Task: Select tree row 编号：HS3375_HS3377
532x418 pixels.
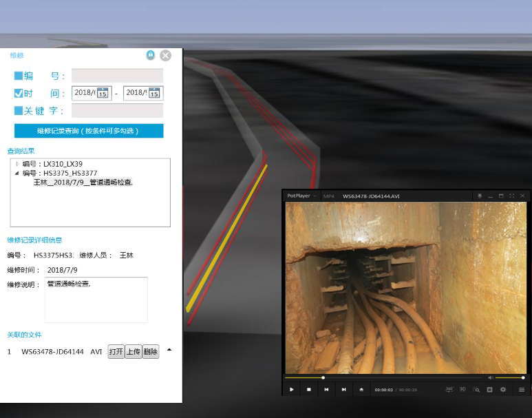Action: tap(60, 173)
